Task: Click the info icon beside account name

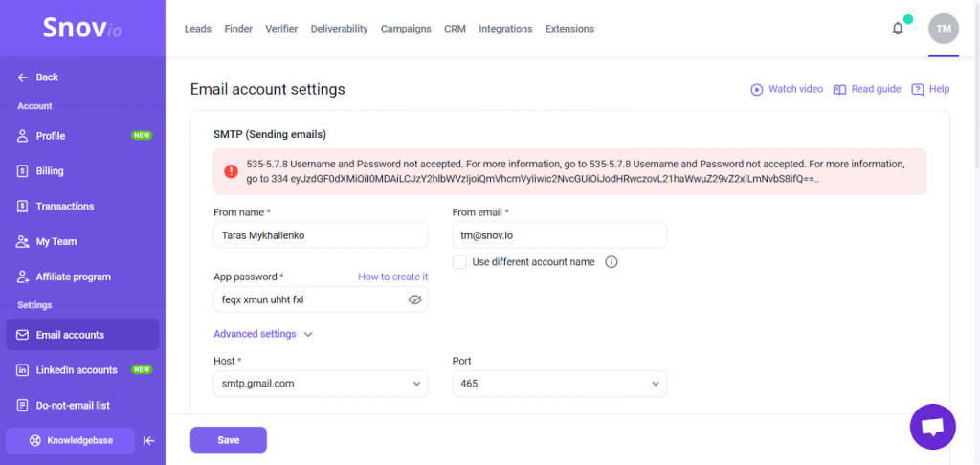Action: click(x=612, y=262)
